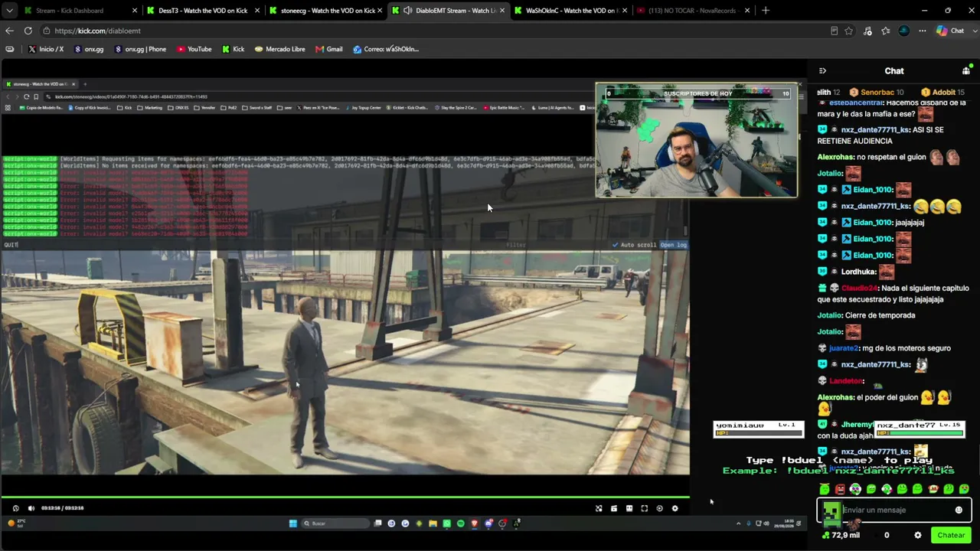Open File Explorer from the taskbar
980x551 pixels.
(433, 523)
